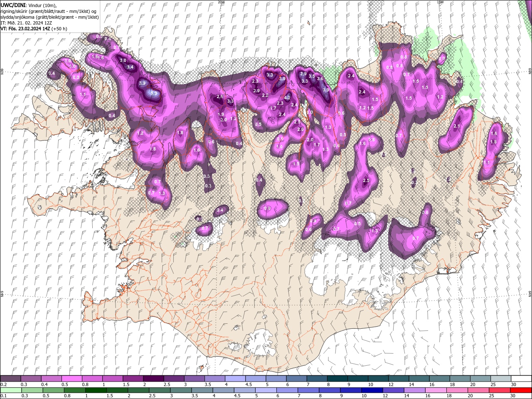Click the dark blue 10 swatch in the lower legend row
The image size is (532, 399).
(x=372, y=390)
